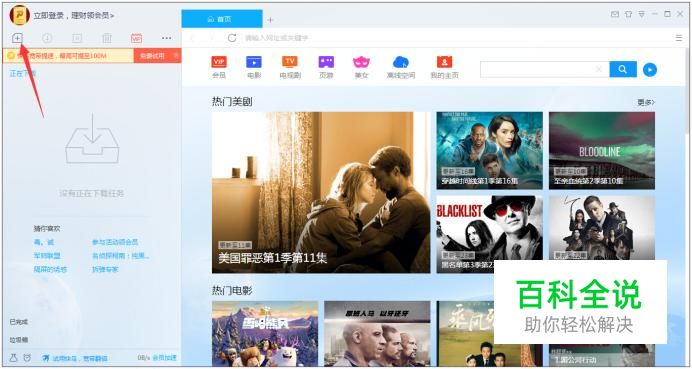Click the airplane speed-up promo link
This screenshot has width=692, height=369.
75,358
